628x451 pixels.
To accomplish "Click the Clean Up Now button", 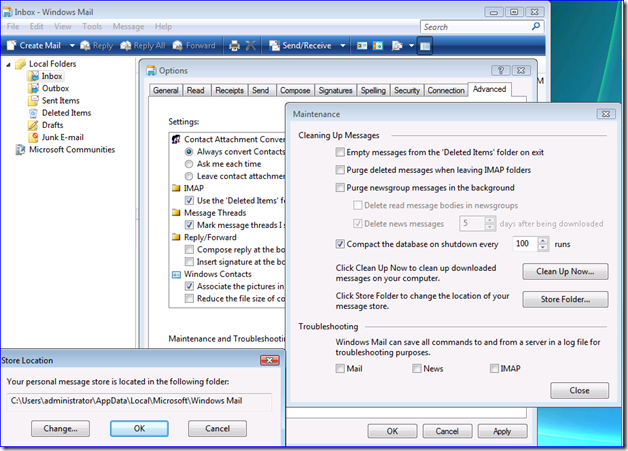I will tap(565, 272).
